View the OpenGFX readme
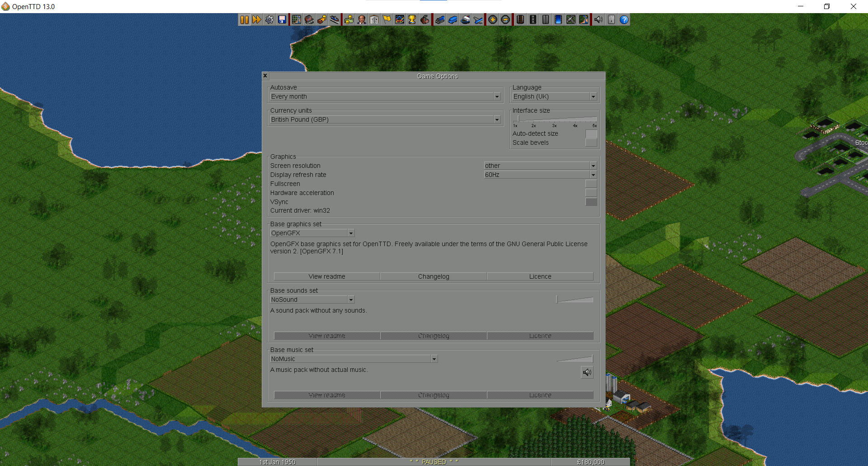The height and width of the screenshot is (466, 868). click(x=326, y=276)
